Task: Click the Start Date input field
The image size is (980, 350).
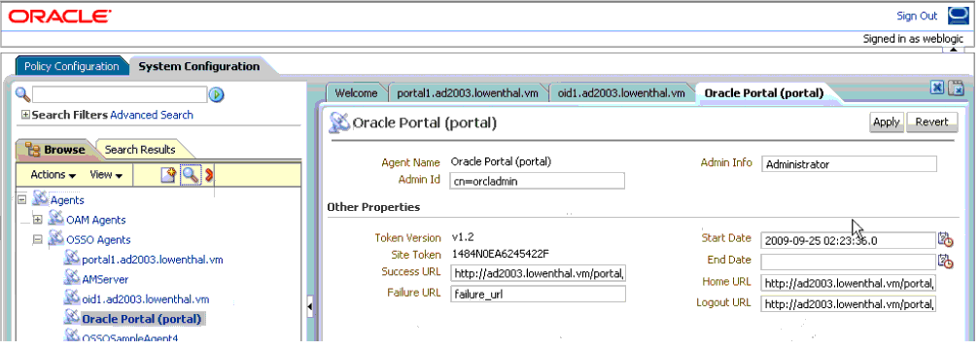Action: 848,240
